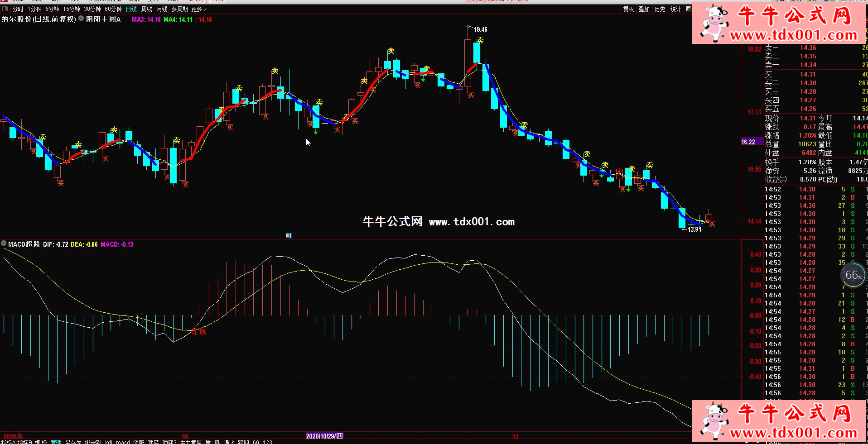Switch to 周线 weekly chart
Viewport: 868px width, 444px height.
tap(147, 9)
